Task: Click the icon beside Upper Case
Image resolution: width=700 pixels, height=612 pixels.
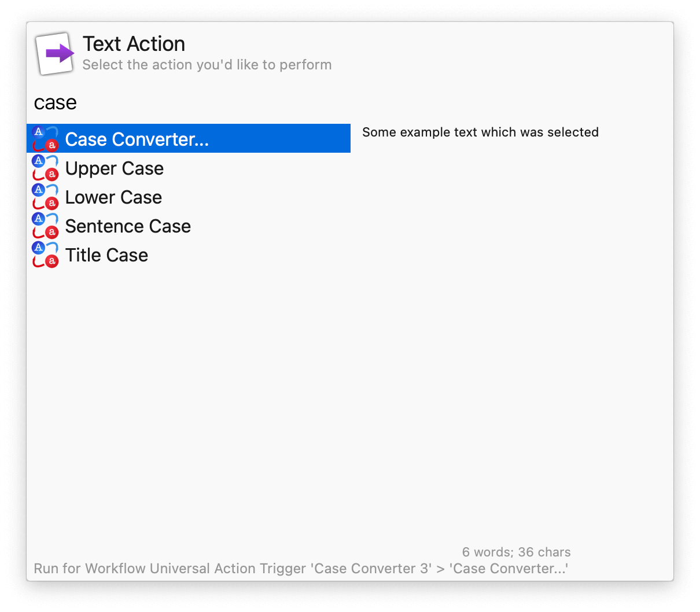Action: point(45,168)
